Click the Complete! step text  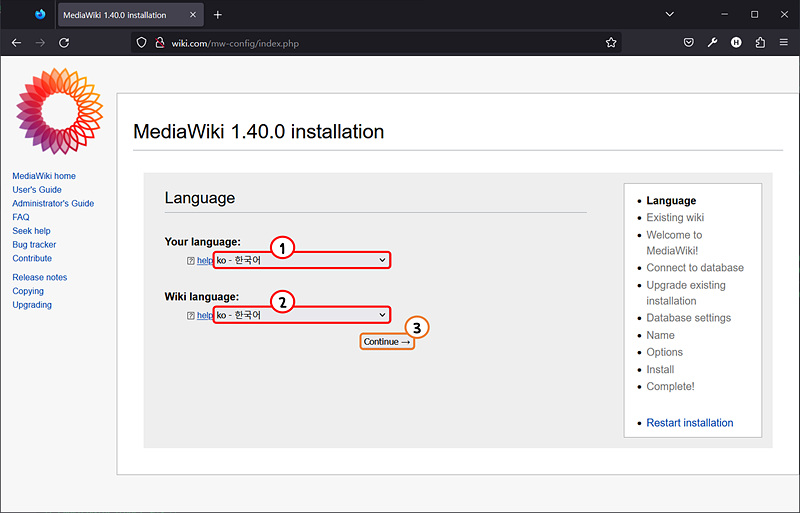pyautogui.click(x=670, y=386)
